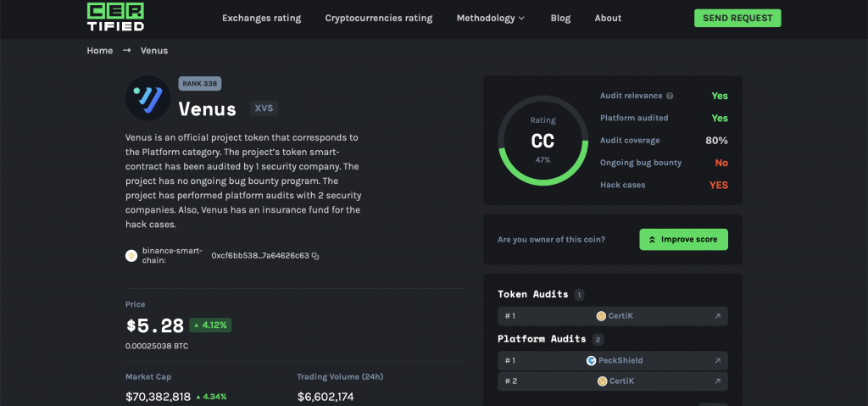Screen dimensions: 868x406
Task: Click the XVS ticker tag
Action: tap(264, 108)
